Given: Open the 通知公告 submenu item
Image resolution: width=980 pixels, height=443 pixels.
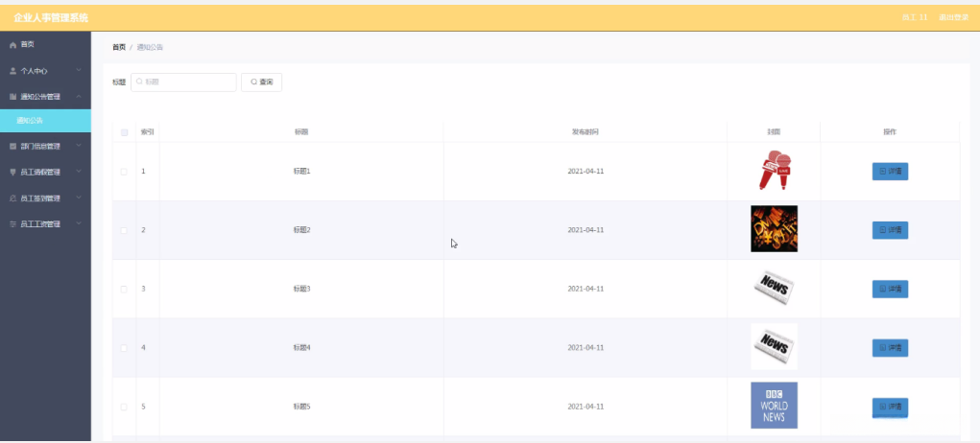Looking at the screenshot, I should click(30, 121).
